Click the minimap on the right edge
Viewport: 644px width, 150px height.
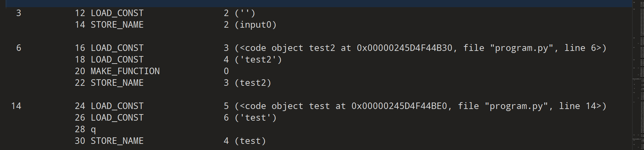(638, 75)
